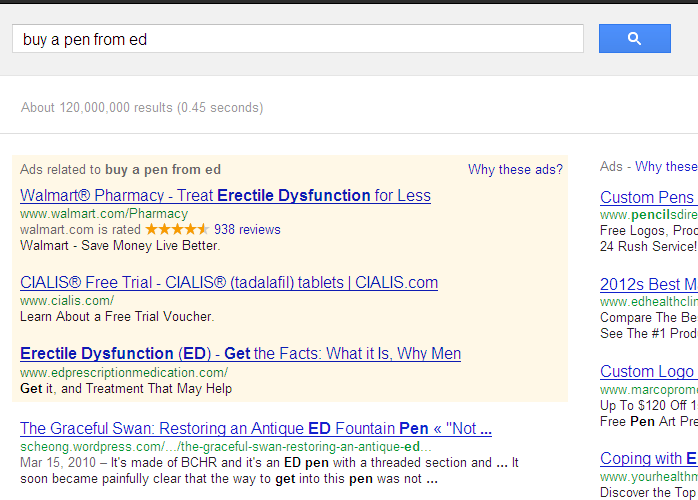
Task: Open The Graceful Swan fountain pen result
Action: tap(255, 428)
